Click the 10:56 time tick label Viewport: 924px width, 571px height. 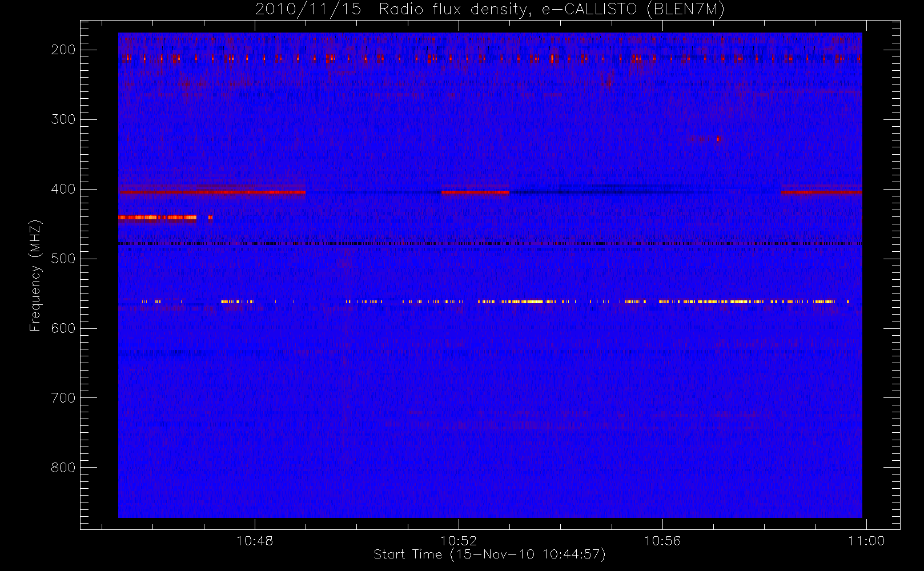click(662, 541)
